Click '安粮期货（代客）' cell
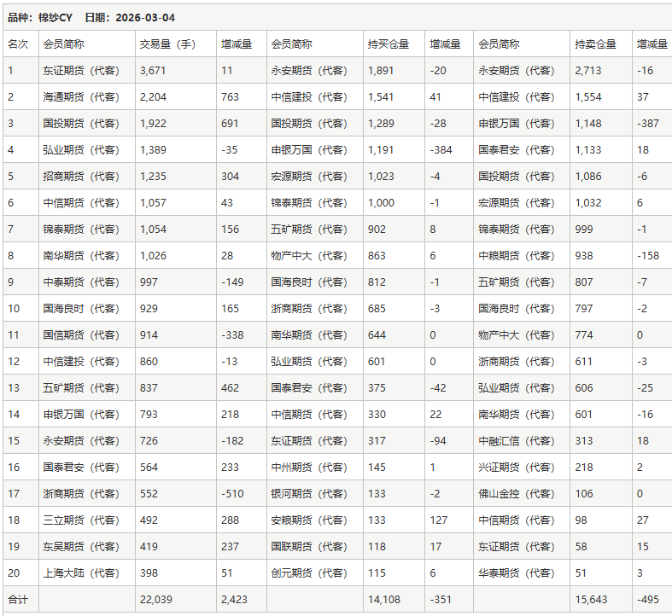The image size is (672, 616). pos(309,520)
